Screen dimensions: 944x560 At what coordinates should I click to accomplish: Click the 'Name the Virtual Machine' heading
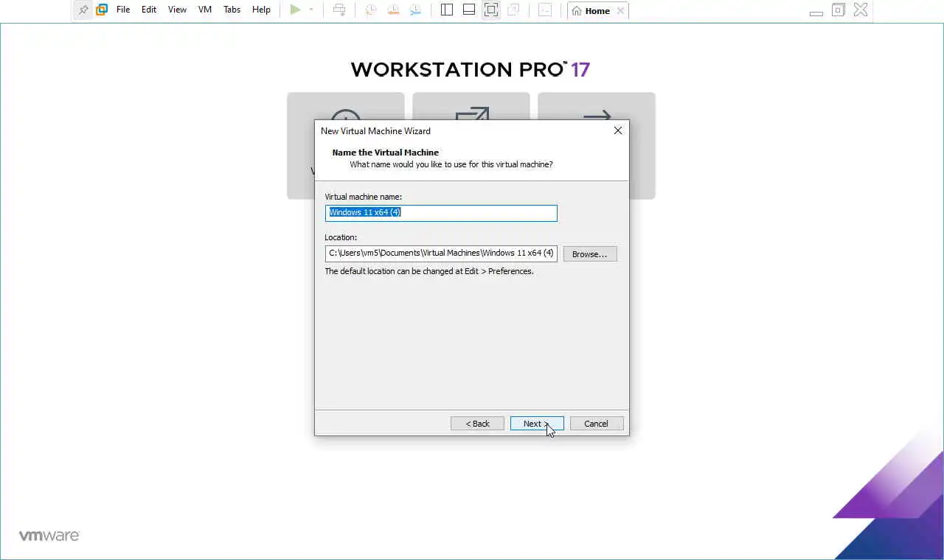385,153
